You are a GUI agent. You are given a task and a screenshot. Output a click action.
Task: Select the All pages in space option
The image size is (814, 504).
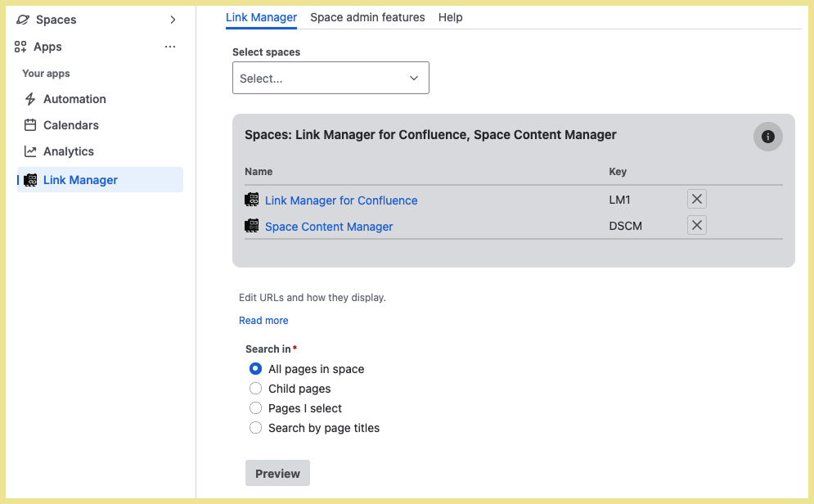click(x=255, y=369)
